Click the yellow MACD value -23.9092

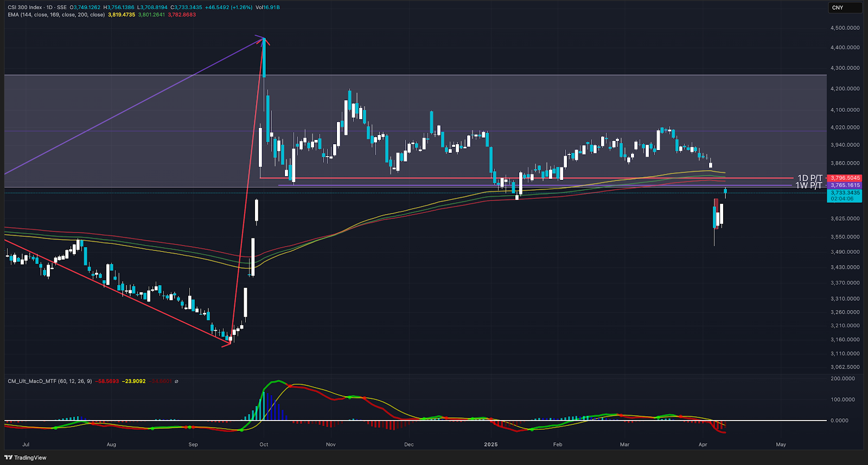(133, 381)
